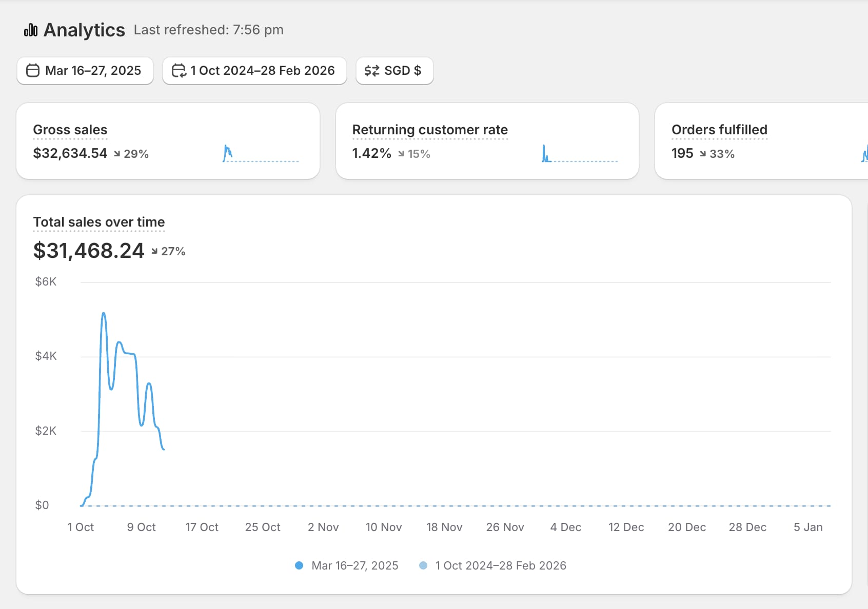Open the Gross sales report
The width and height of the screenshot is (868, 609).
point(70,130)
